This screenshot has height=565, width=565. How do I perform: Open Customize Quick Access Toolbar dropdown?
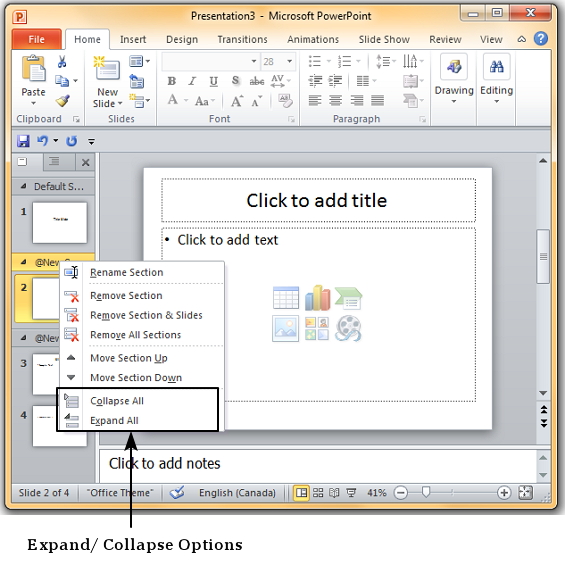[92, 142]
